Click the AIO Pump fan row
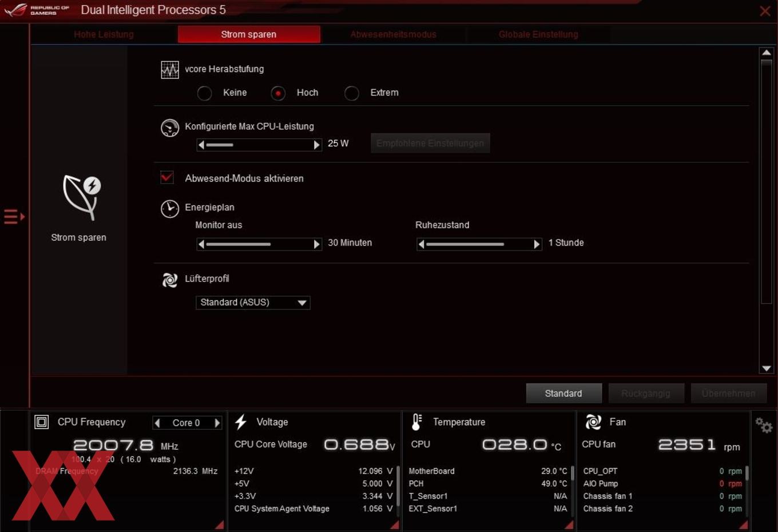Image resolution: width=778 pixels, height=532 pixels. click(x=662, y=484)
